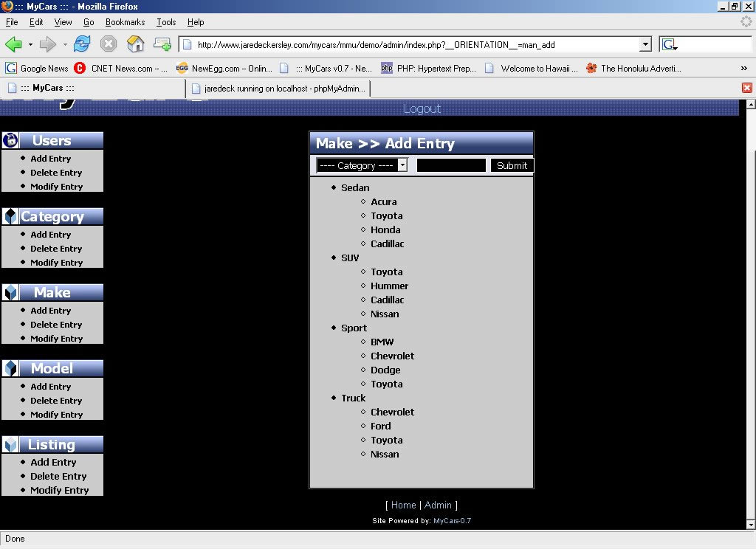This screenshot has width=756, height=549.
Task: Click the Listing section cube icon
Action: [x=10, y=444]
